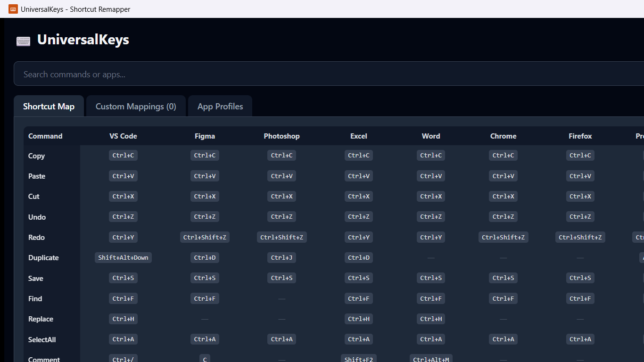Click Ctrl+Shift+Z Redo shortcut for Photoshop
Viewport: 644px width, 362px height.
(x=281, y=237)
